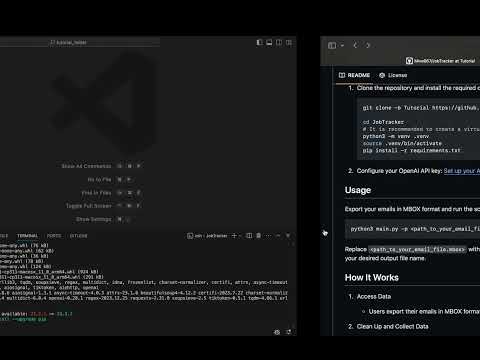The height and width of the screenshot is (360, 480).
Task: Click the 'cd JobTracker' code line
Action: coord(383,122)
